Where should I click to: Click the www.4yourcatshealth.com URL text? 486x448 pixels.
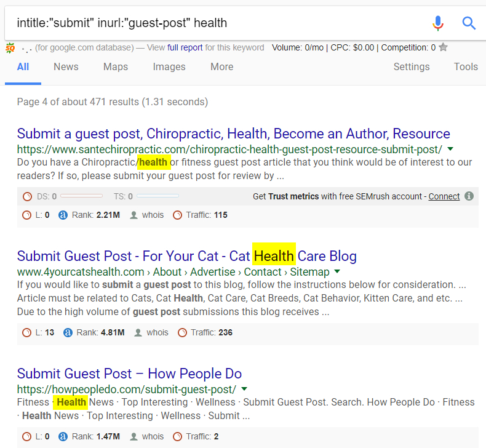(81, 272)
